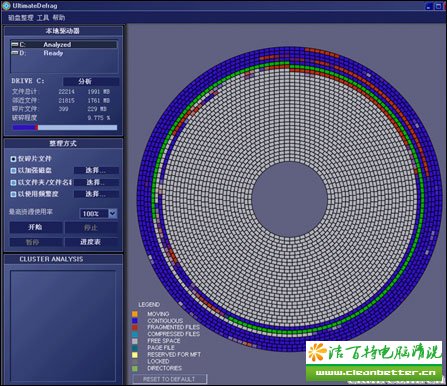Click the light FREE SPACE legend swatch
The image size is (447, 386).
(x=135, y=341)
